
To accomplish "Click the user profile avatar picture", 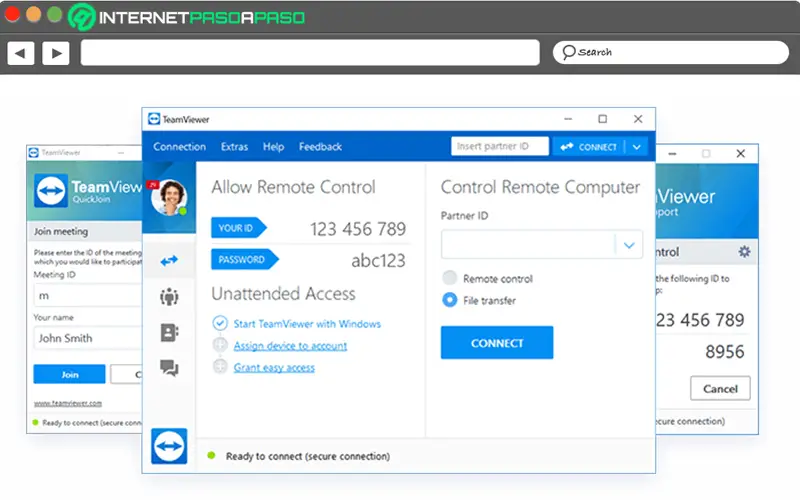I will pos(169,197).
